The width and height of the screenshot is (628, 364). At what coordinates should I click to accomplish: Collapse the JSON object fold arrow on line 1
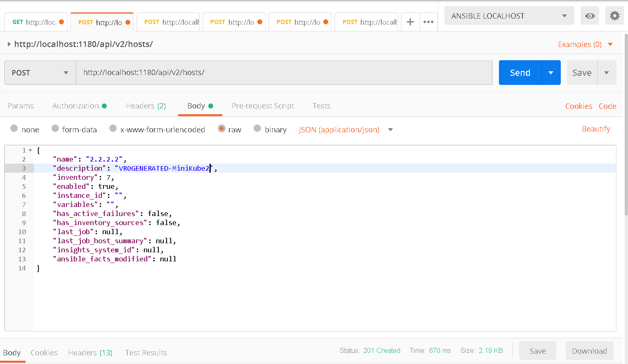30,150
